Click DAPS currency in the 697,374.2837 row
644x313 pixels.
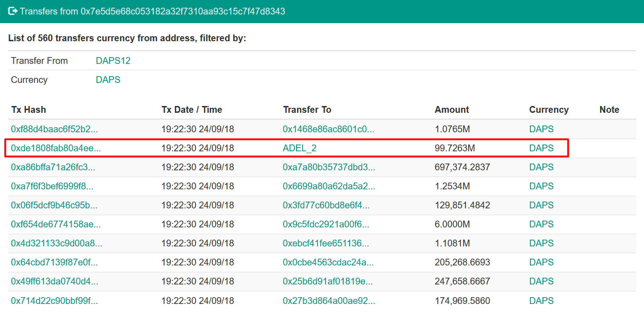pyautogui.click(x=541, y=167)
